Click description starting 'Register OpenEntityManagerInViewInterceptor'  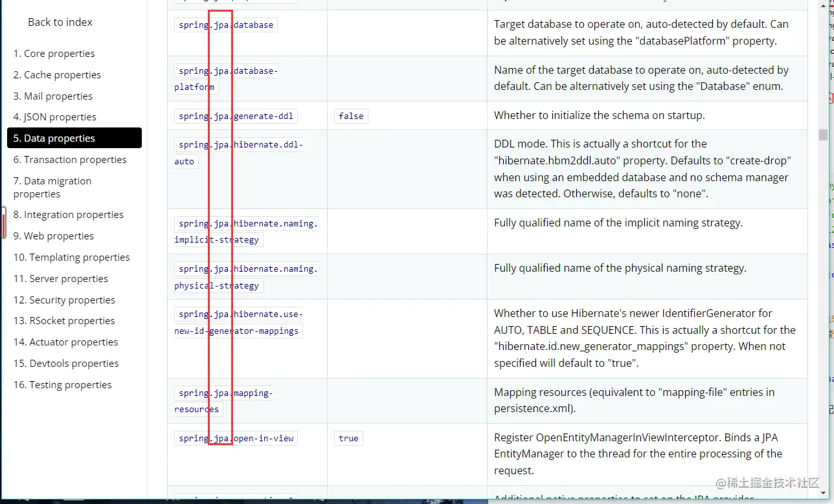(638, 454)
